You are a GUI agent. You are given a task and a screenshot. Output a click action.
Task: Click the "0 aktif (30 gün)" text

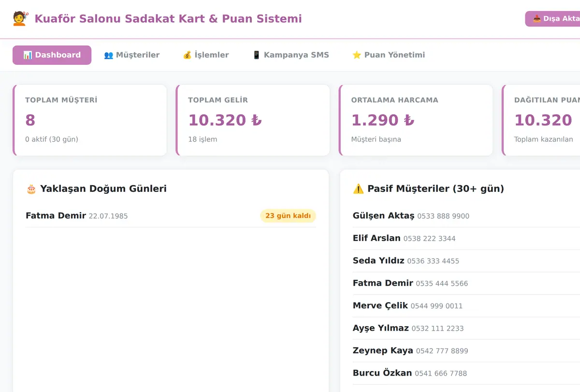(52, 139)
